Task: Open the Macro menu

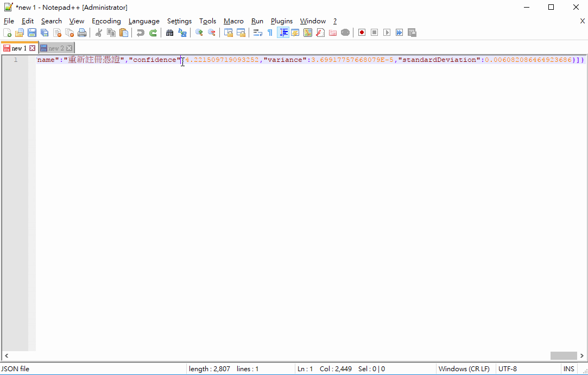Action: tap(233, 21)
